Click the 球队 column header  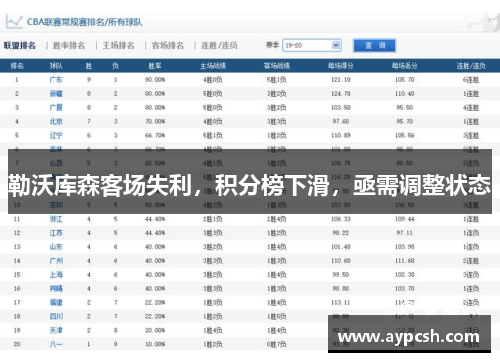56,66
